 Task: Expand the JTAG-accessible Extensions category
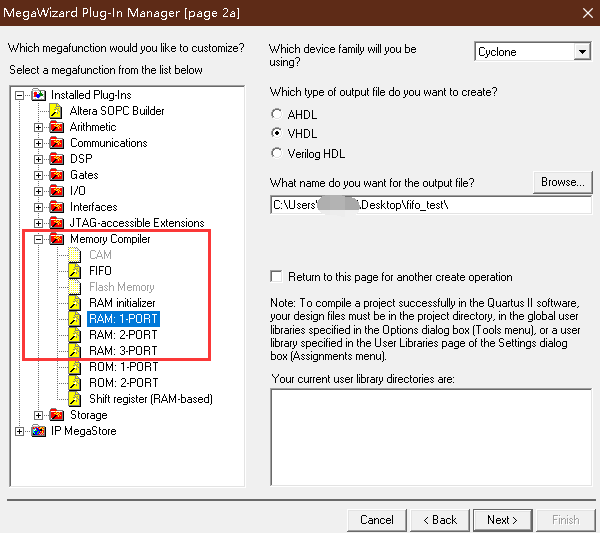tap(38, 223)
